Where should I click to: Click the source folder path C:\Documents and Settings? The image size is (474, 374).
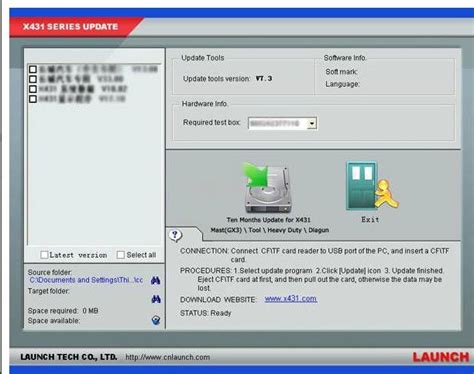click(86, 280)
